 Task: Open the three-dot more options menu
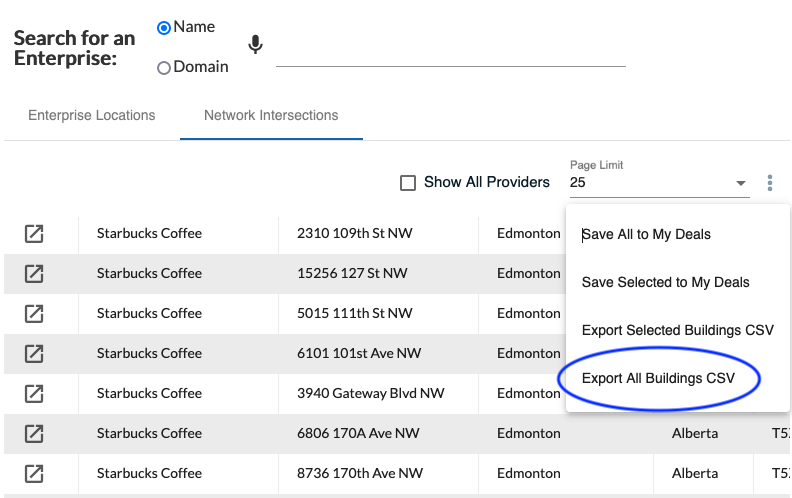769,183
